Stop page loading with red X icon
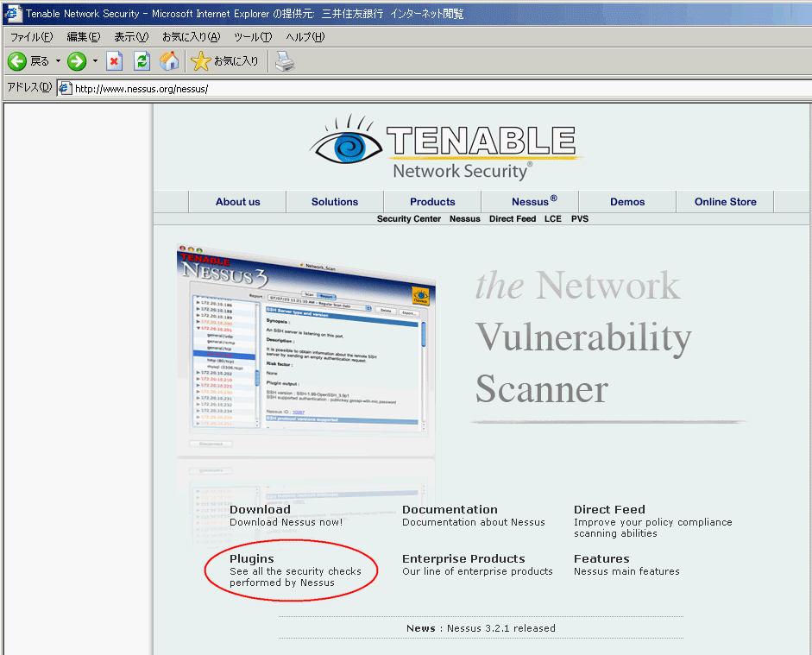Screen dimensions: 812x655 pos(114,61)
